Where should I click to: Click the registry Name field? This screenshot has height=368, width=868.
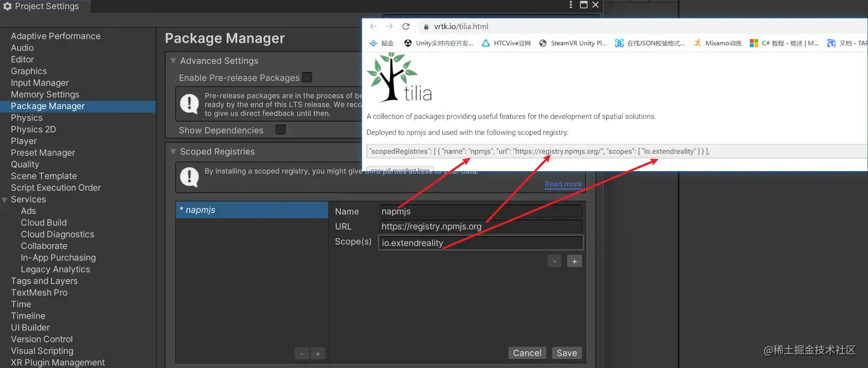point(480,211)
